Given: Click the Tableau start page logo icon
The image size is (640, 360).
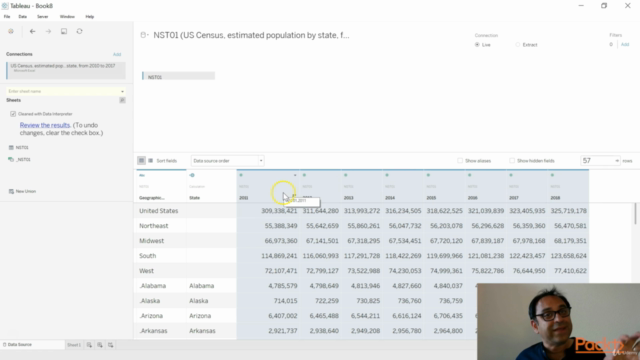Looking at the screenshot, I should click(11, 31).
